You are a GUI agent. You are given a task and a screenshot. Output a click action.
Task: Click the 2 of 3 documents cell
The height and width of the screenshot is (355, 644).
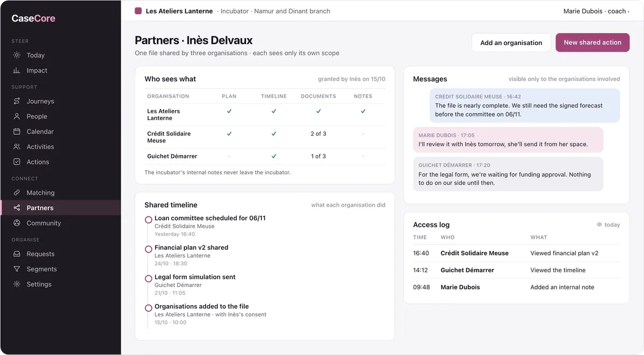(x=318, y=134)
